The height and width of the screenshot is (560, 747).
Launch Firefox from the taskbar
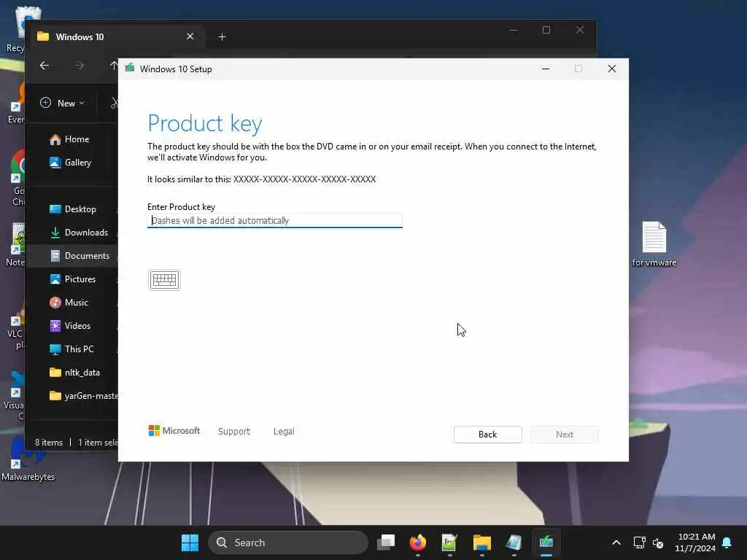click(x=418, y=542)
